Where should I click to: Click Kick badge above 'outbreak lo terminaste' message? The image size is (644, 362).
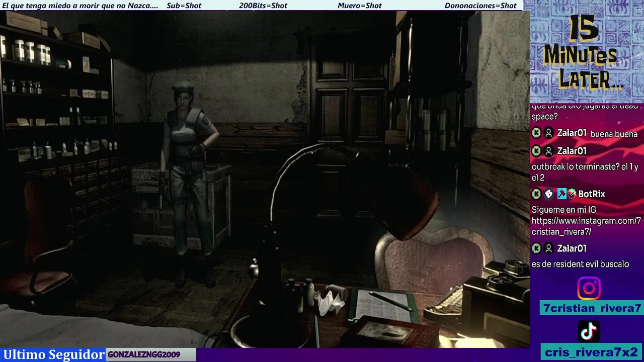[536, 151]
